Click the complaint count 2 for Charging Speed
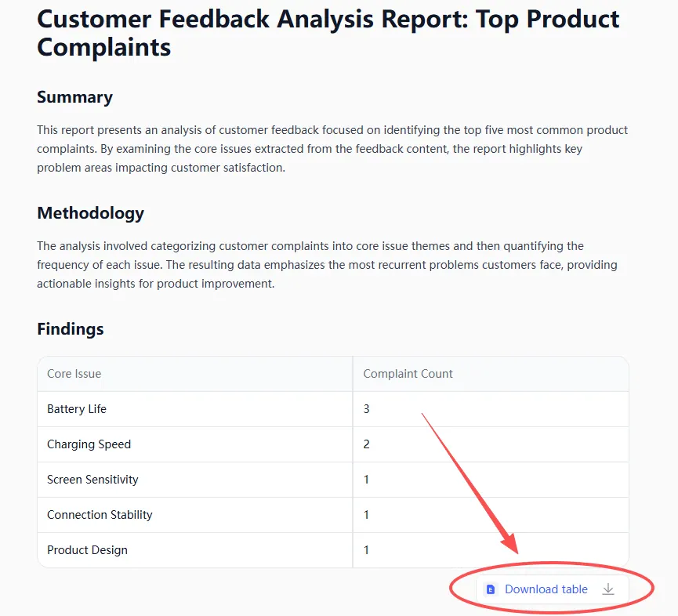This screenshot has width=678, height=616. click(366, 444)
